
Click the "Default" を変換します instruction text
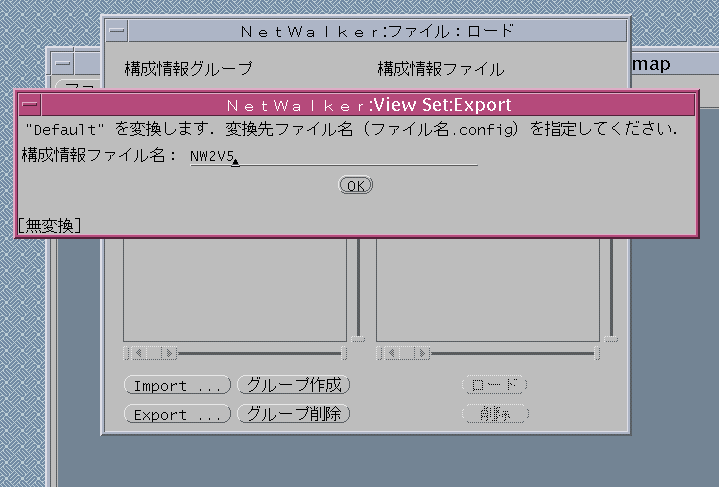[x=351, y=129]
